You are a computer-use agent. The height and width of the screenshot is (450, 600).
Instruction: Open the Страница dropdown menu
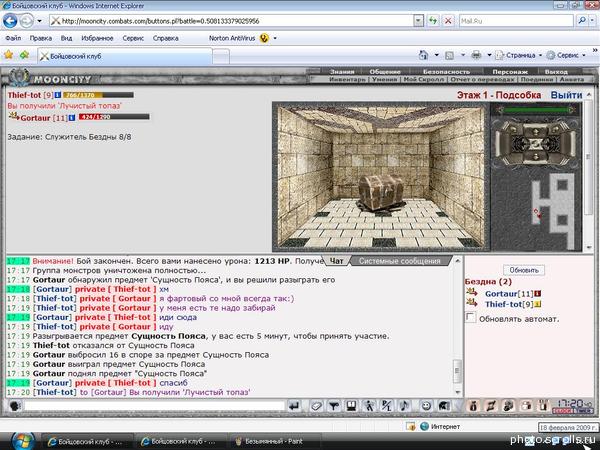pos(518,55)
